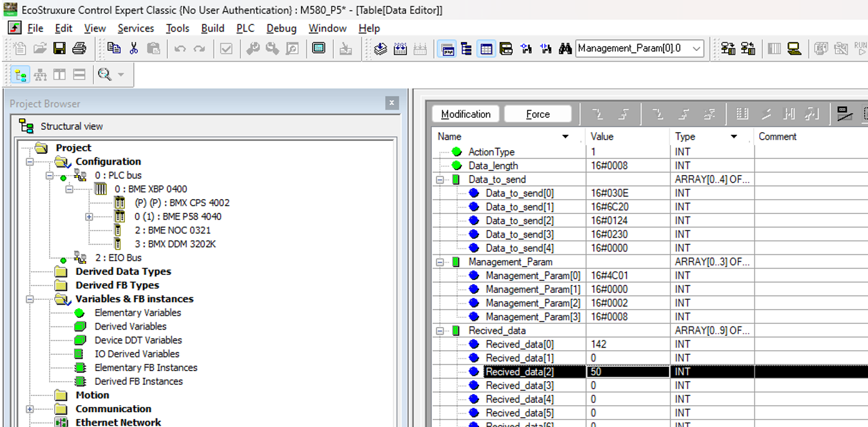
Task: Open the Services menu
Action: [x=135, y=29]
